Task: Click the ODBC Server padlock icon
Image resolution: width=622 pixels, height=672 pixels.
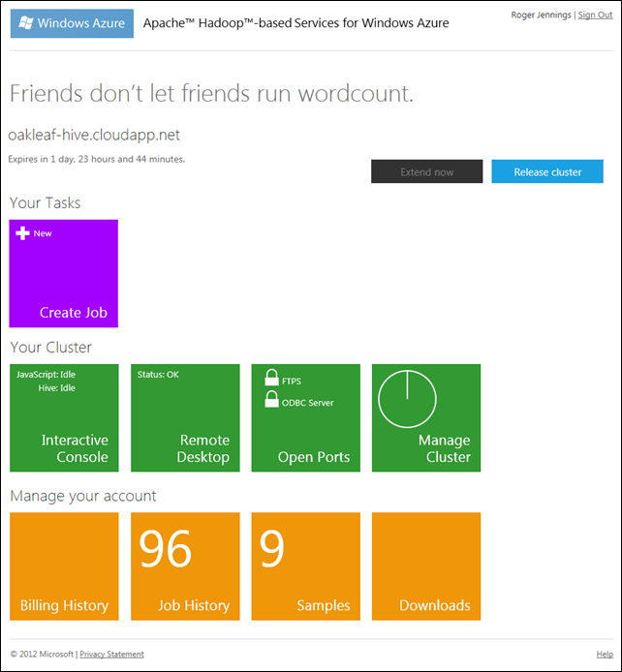Action: click(271, 399)
